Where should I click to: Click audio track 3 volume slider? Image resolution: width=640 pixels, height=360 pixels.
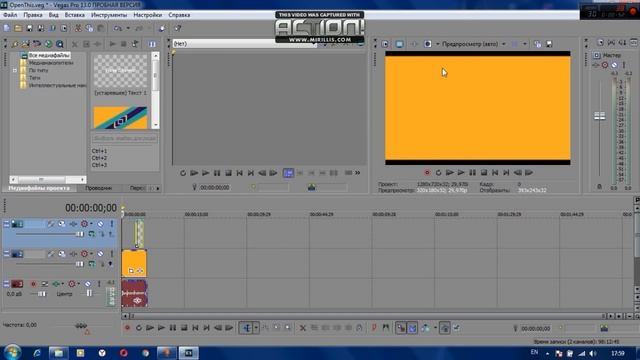coord(42,294)
